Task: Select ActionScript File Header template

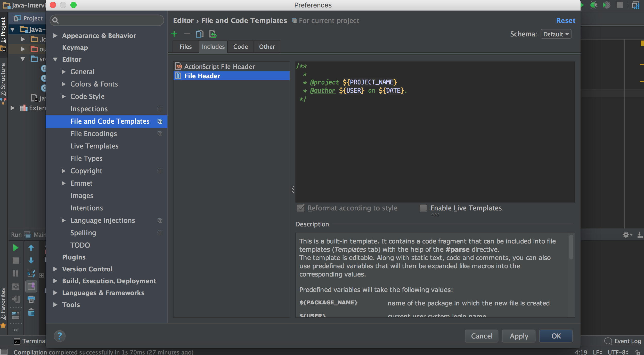Action: pyautogui.click(x=232, y=66)
